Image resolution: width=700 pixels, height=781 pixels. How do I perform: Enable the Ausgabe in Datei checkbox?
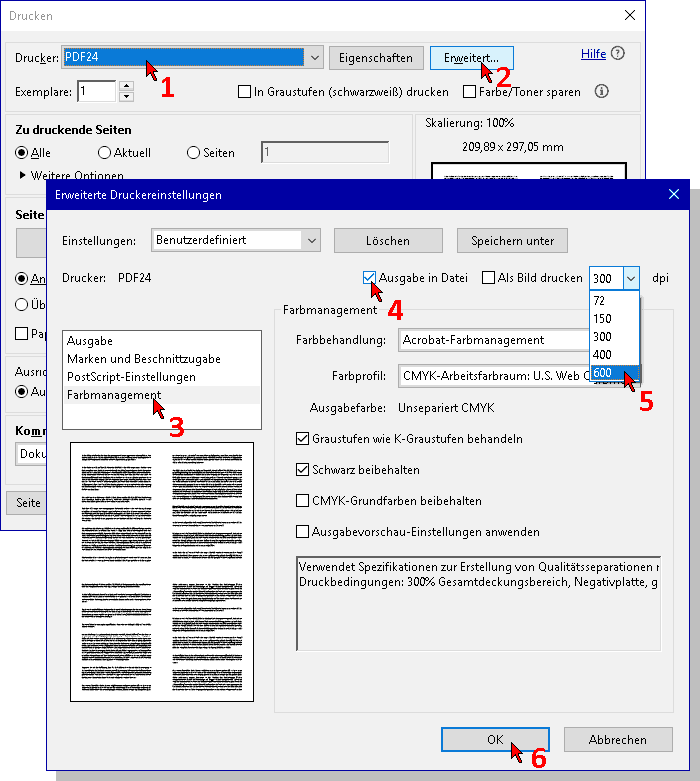[x=370, y=278]
